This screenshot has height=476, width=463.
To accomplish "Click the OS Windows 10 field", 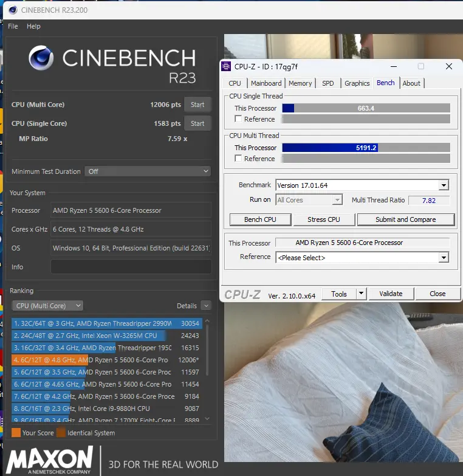I will point(131,248).
